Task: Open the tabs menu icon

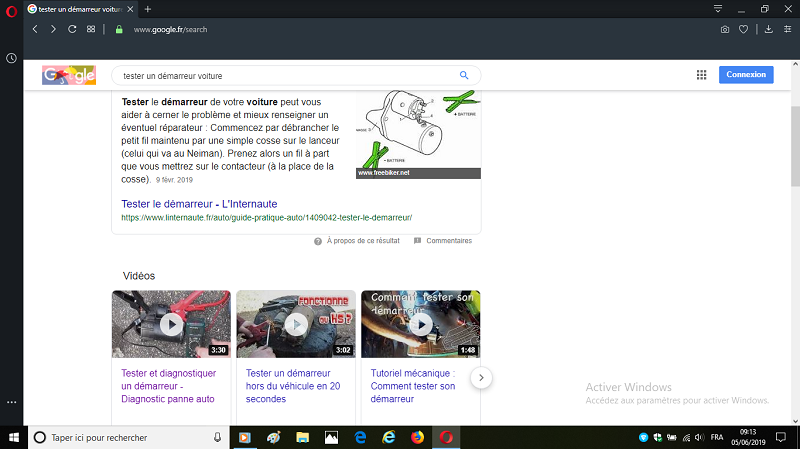Action: 718,9
